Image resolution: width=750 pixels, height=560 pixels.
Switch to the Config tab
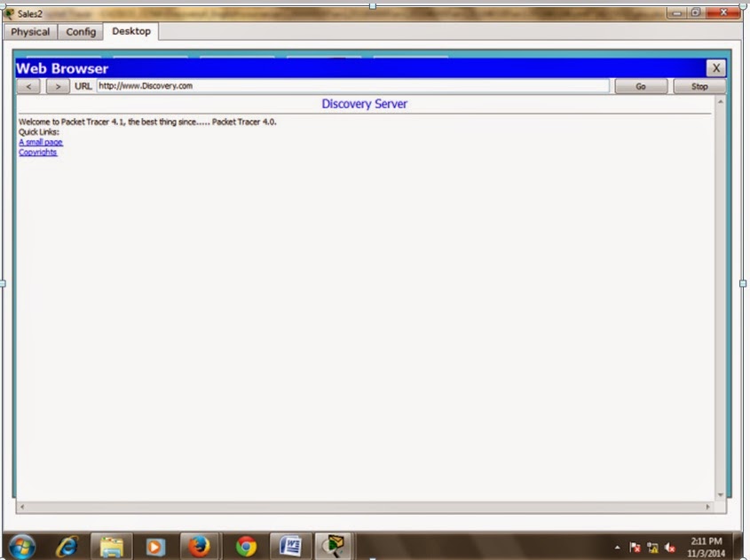coord(81,32)
